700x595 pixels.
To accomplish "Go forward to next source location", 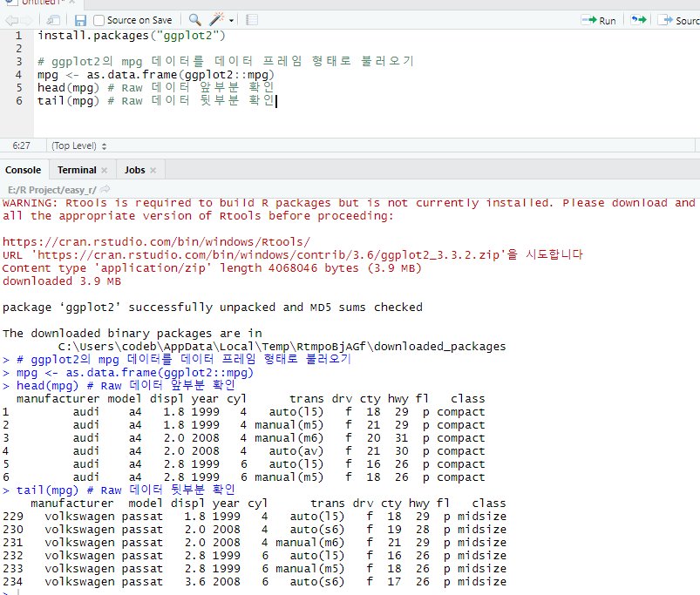I will (26, 20).
